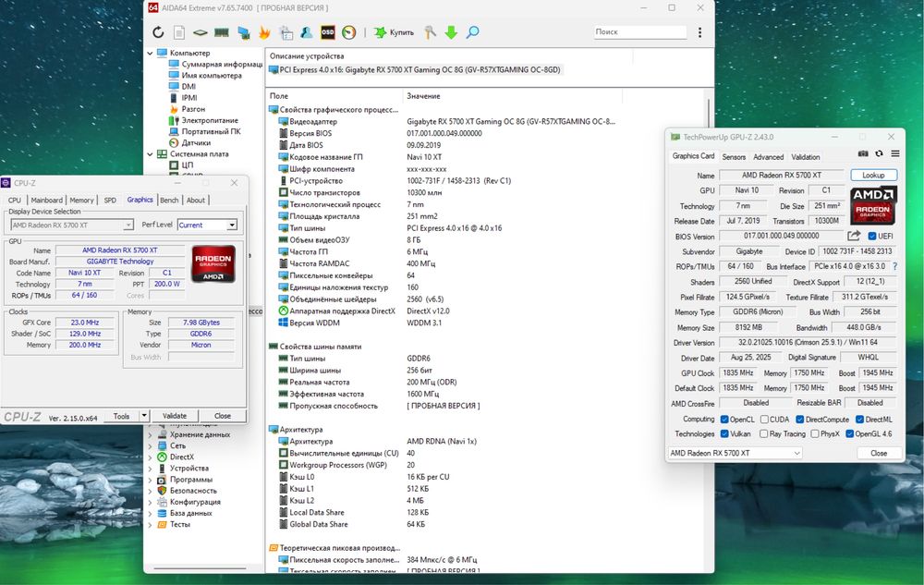Image resolution: width=924 pixels, height=585 pixels.
Task: Click the user silhouette icon in AIDA64 toolbar
Action: tap(307, 32)
